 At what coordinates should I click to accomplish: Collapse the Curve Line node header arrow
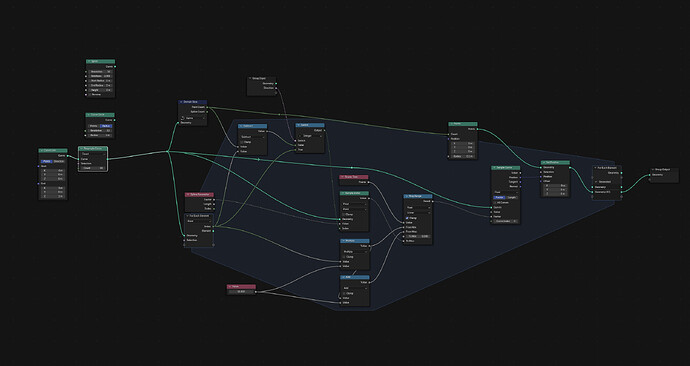41,150
